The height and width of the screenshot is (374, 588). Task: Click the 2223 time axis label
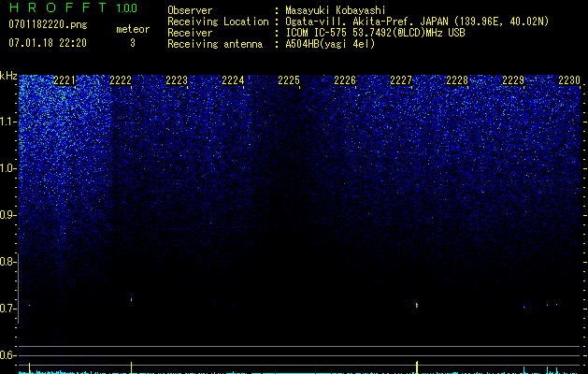click(177, 80)
